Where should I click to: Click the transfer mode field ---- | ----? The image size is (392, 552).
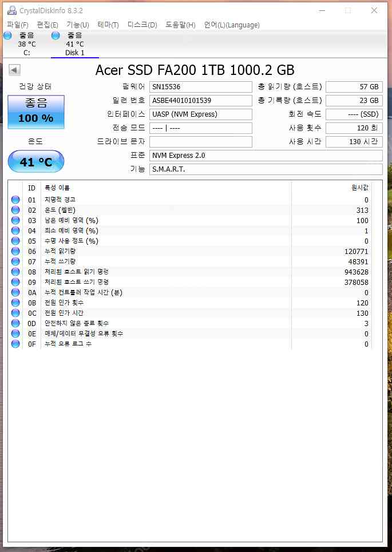201,128
